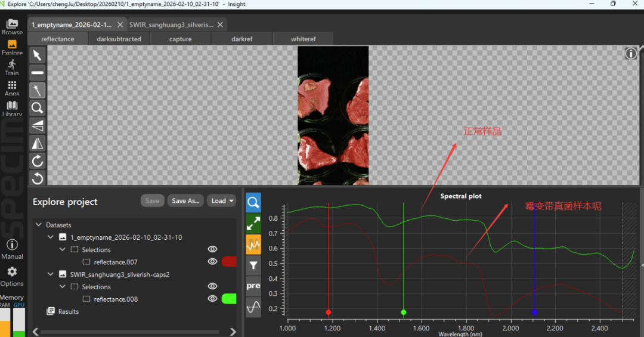Viewport: 644px width, 337px height.
Task: Open the Apps section in sidebar
Action: tap(12, 88)
